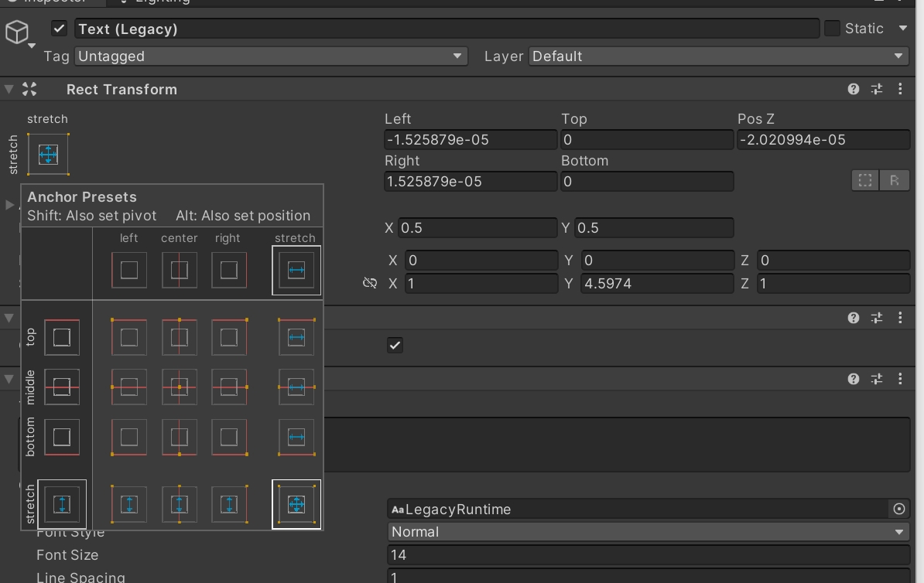Open Rect Transform more options menu
The height and width of the screenshot is (583, 924).
coord(900,89)
